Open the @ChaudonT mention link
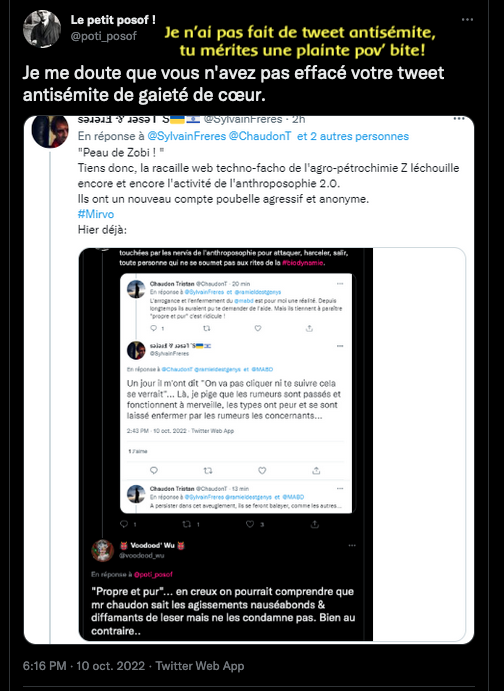504x691 pixels. pos(260,136)
